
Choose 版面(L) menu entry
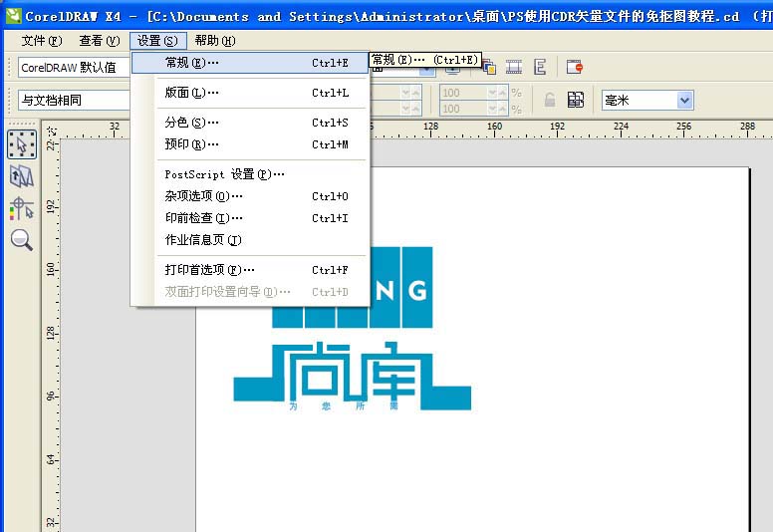250,93
